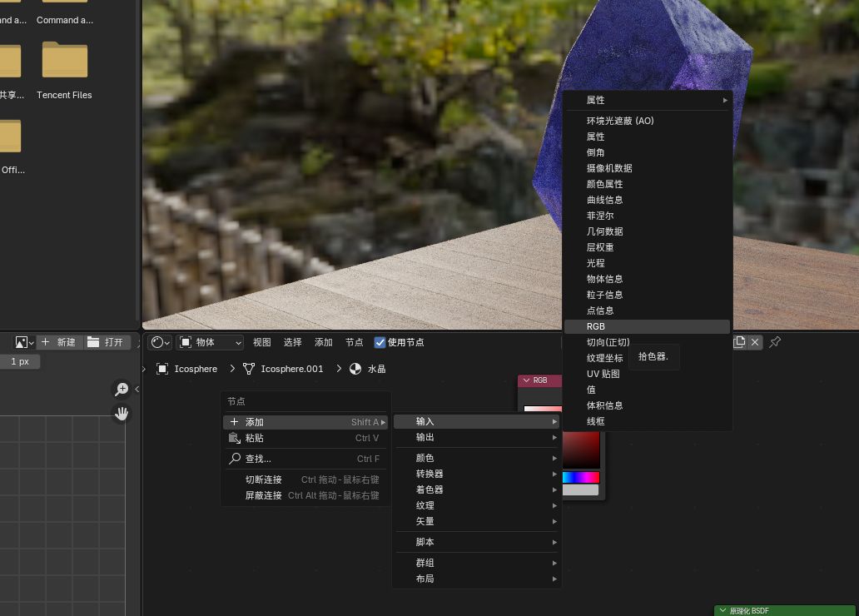Open the 属性 submenu with arrow
The width and height of the screenshot is (859, 616).
point(647,100)
